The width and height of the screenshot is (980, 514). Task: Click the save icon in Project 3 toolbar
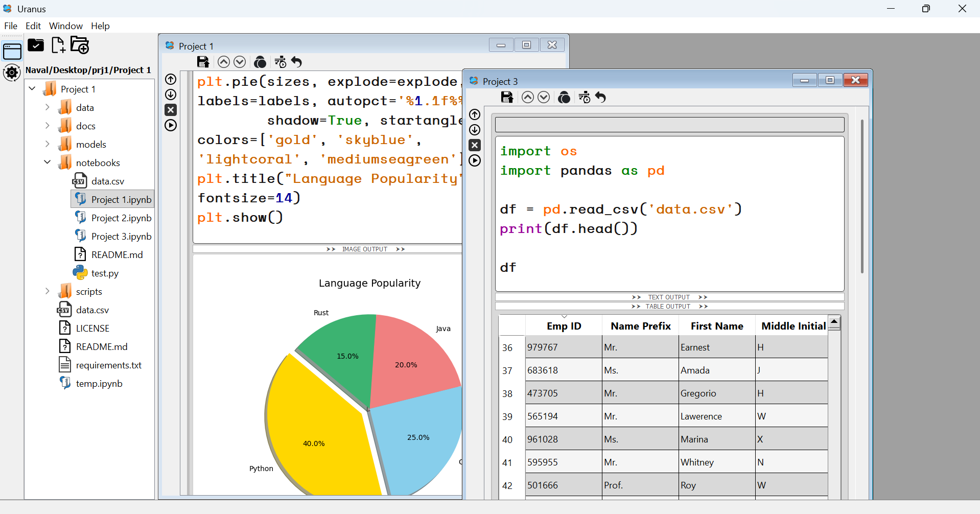pos(506,97)
